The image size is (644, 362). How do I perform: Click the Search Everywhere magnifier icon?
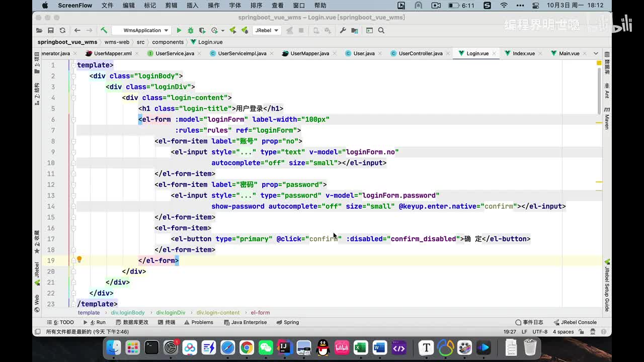tap(381, 30)
